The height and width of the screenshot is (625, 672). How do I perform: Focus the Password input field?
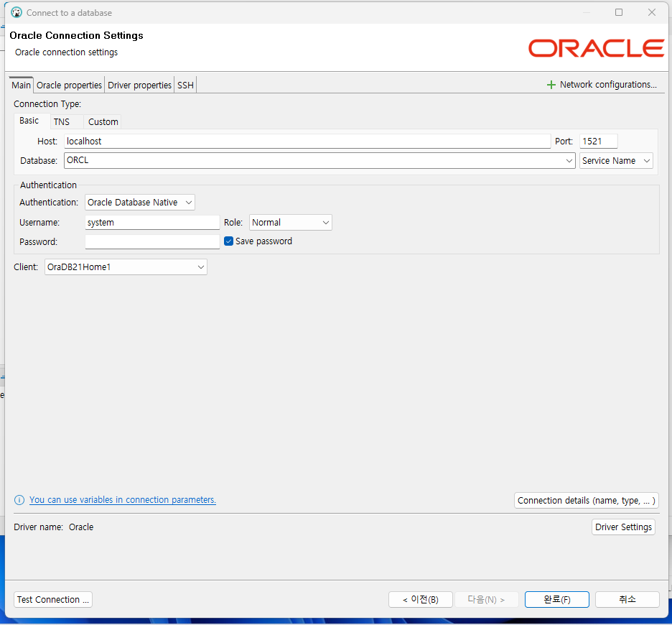point(152,241)
